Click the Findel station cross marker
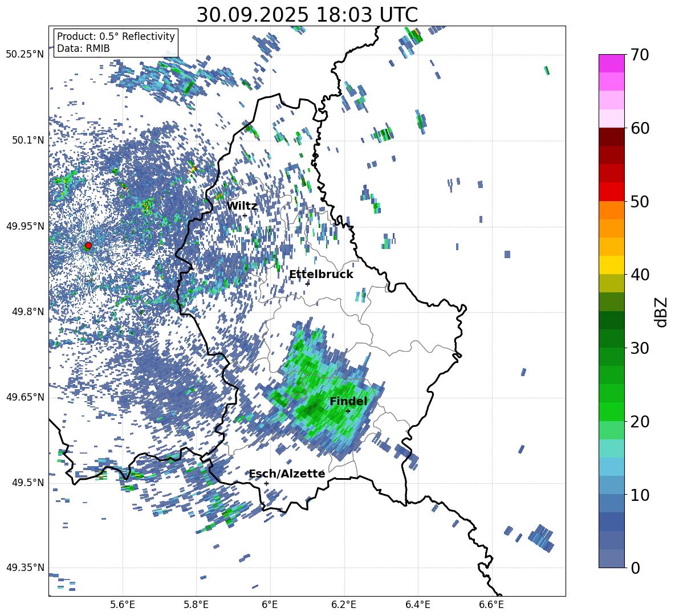The height and width of the screenshot is (616, 675). pyautogui.click(x=348, y=411)
